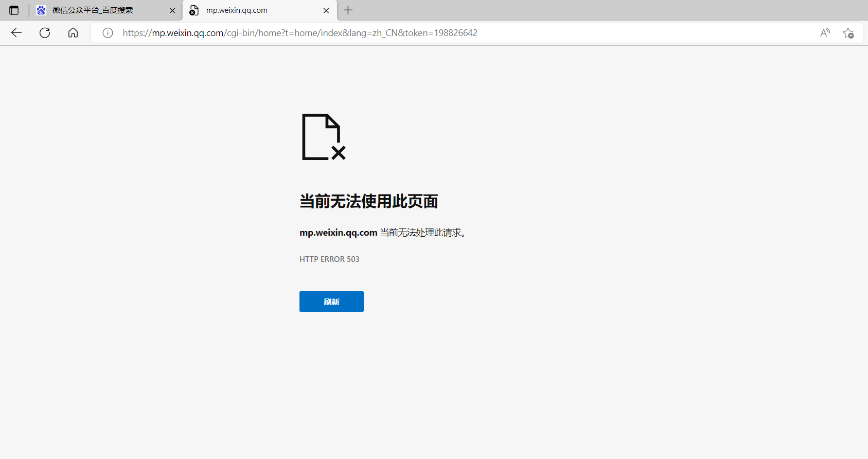868x459 pixels.
Task: Click the broken document error icon
Action: click(x=324, y=137)
